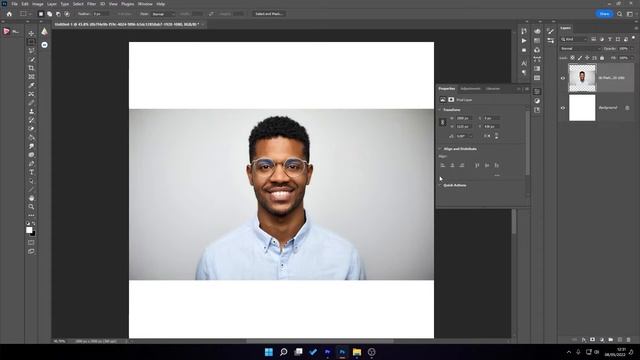
Task: Collapse the Transform section
Action: tap(440, 110)
